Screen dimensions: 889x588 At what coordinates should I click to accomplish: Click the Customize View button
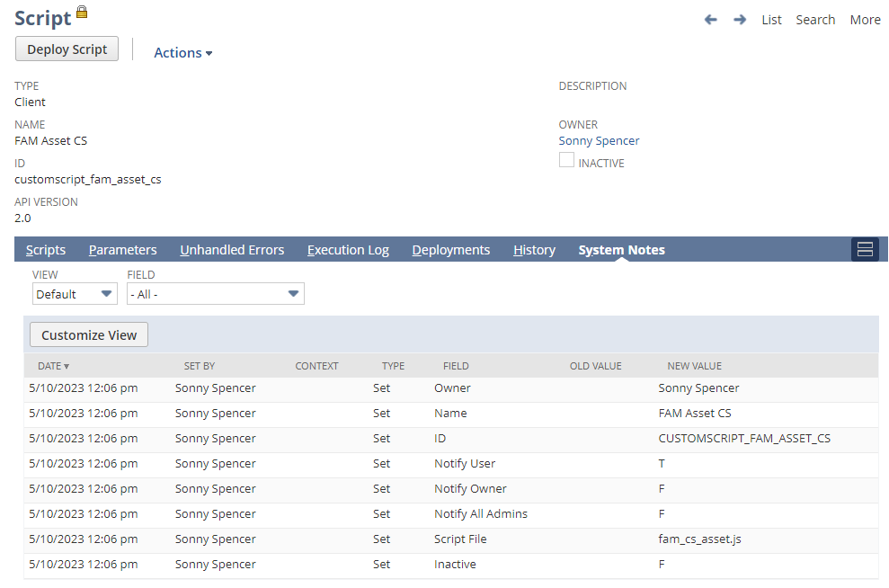coord(88,334)
